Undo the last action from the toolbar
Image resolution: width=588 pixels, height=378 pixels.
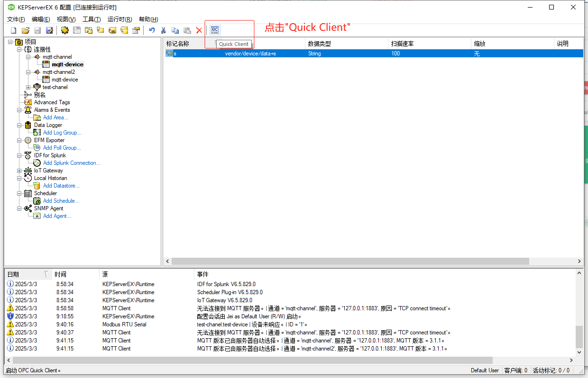click(152, 30)
